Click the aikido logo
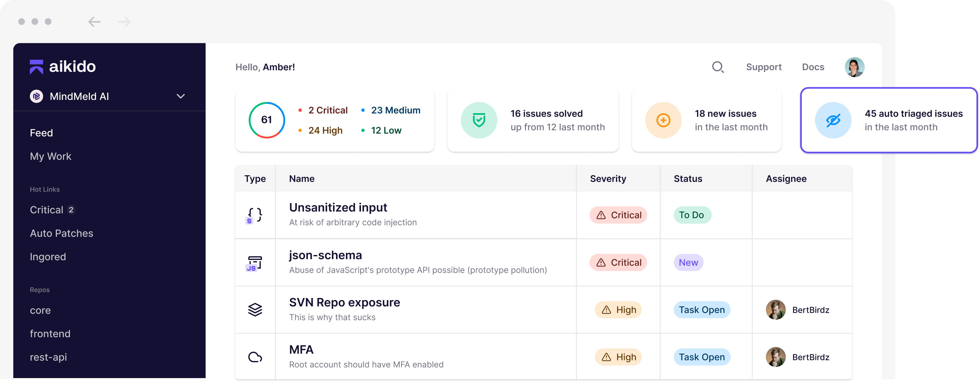980x382 pixels. click(x=63, y=67)
